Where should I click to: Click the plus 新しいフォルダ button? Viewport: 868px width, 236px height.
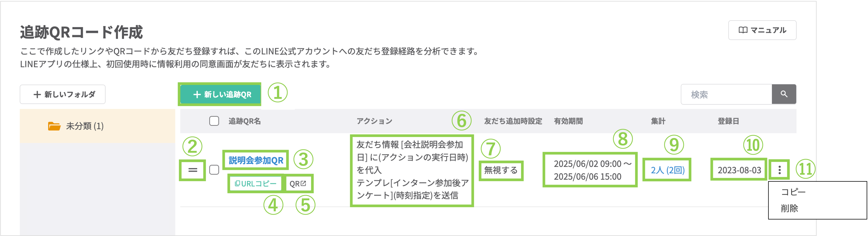[x=63, y=94]
